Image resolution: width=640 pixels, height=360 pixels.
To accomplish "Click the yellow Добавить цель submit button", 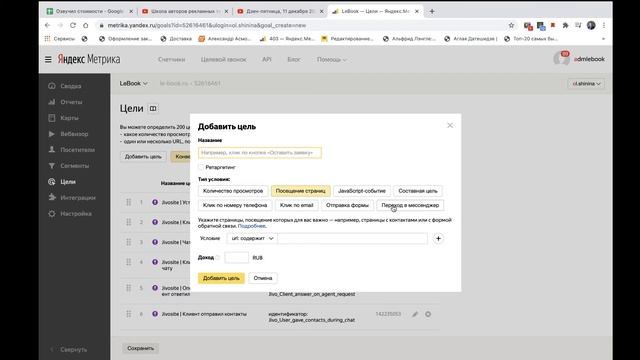I will pos(221,278).
